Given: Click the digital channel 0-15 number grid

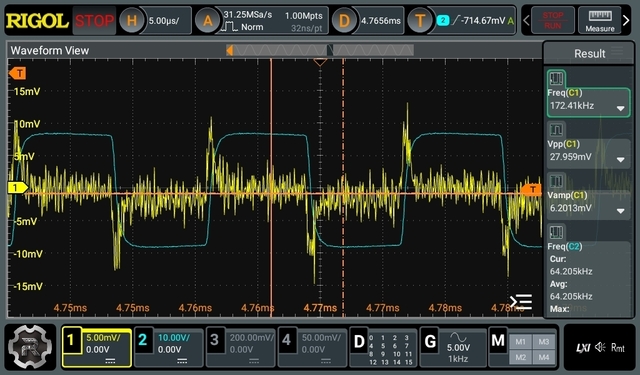Looking at the screenshot, I should click(x=390, y=350).
